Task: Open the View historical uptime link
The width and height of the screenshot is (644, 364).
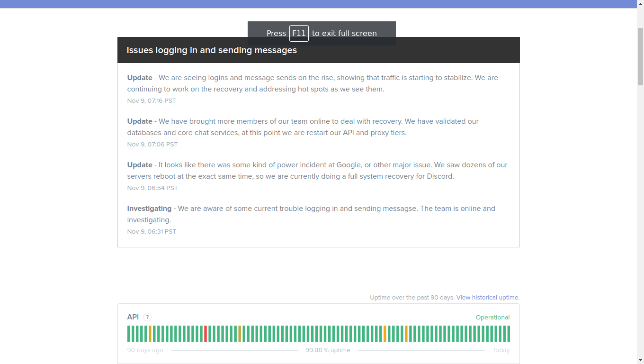Action: pyautogui.click(x=488, y=298)
